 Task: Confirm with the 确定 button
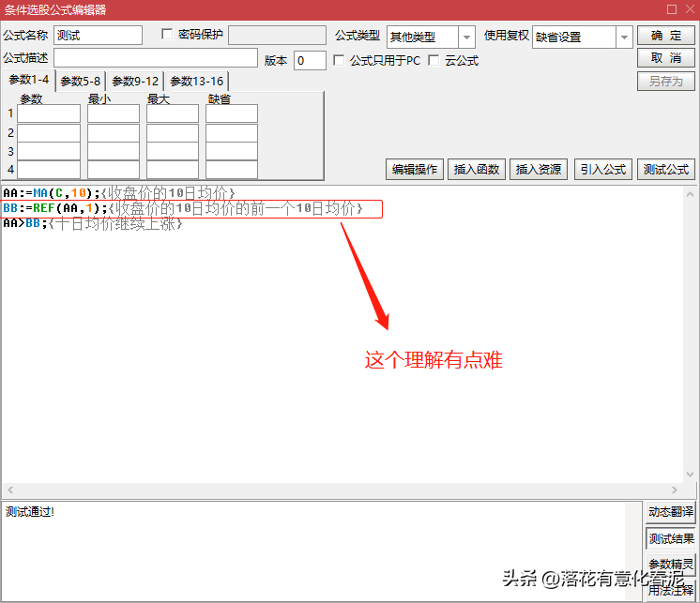point(665,36)
